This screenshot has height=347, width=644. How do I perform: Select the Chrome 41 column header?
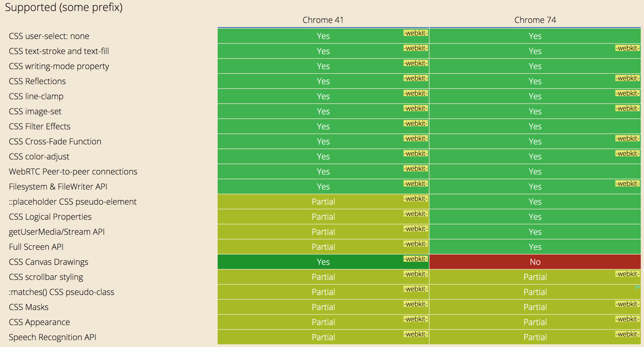pyautogui.click(x=323, y=20)
